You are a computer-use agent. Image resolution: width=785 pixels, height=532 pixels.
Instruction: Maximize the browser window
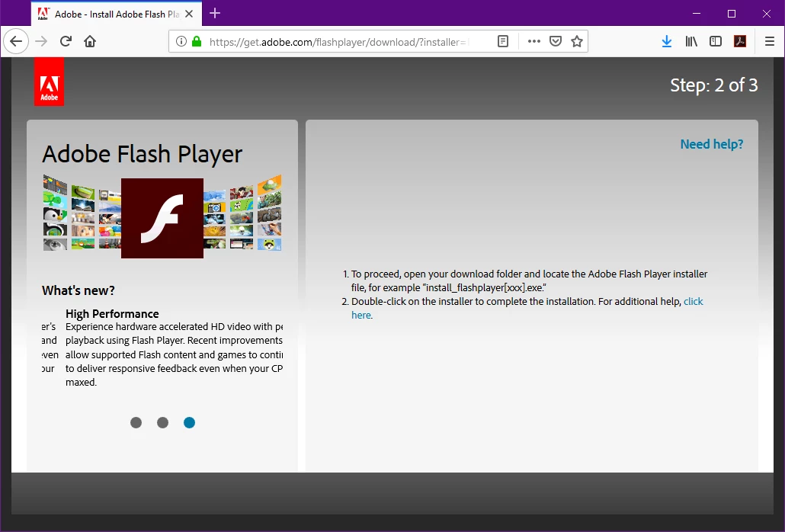coord(732,14)
